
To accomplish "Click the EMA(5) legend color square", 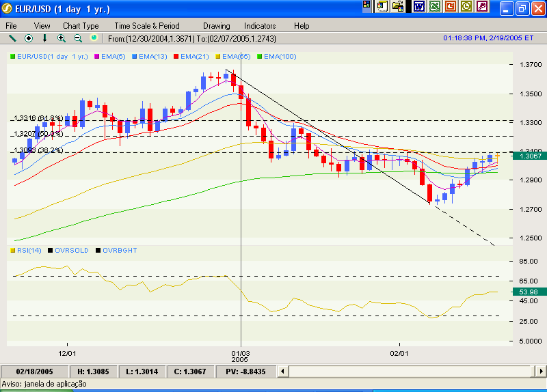I will pyautogui.click(x=96, y=57).
